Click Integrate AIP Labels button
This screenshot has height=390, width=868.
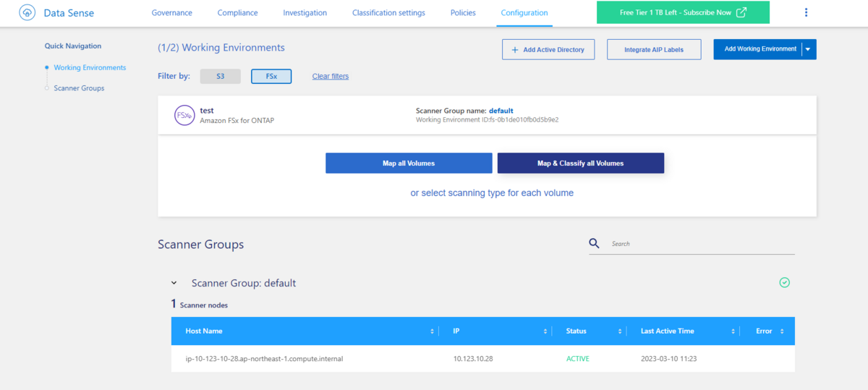tap(654, 49)
